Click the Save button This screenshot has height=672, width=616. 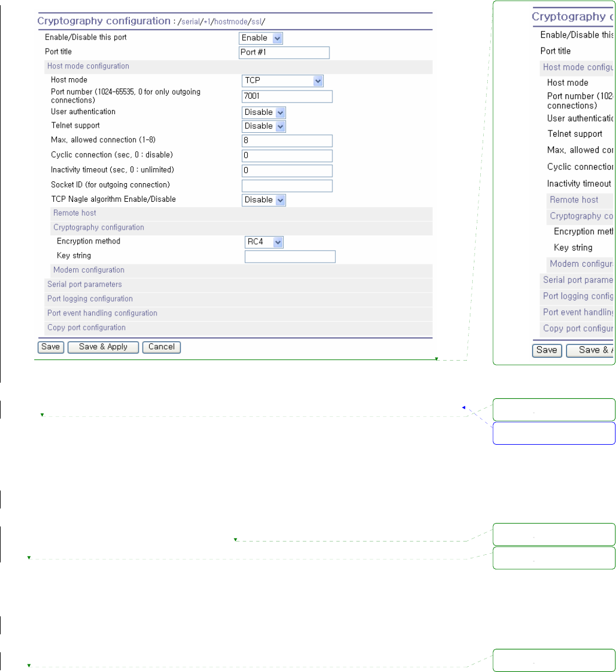click(50, 347)
